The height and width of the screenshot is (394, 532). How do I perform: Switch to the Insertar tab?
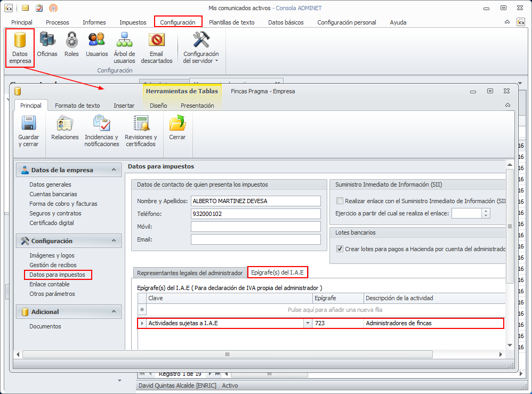pos(124,106)
